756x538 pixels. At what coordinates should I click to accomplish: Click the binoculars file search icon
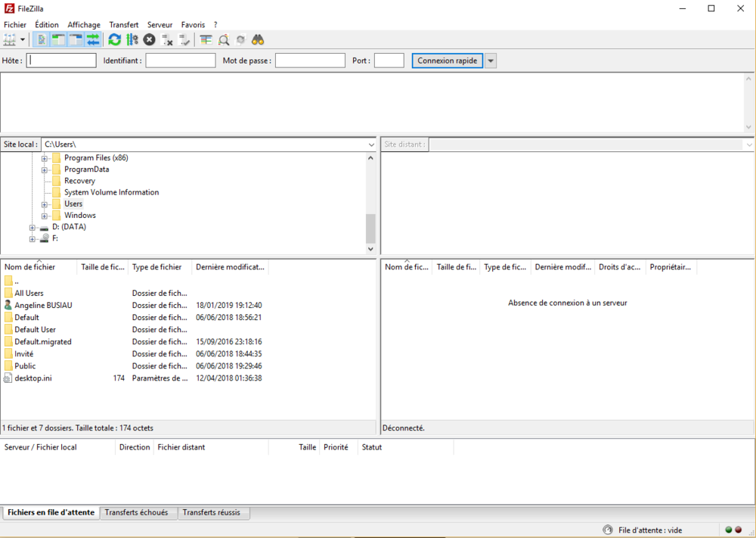258,39
